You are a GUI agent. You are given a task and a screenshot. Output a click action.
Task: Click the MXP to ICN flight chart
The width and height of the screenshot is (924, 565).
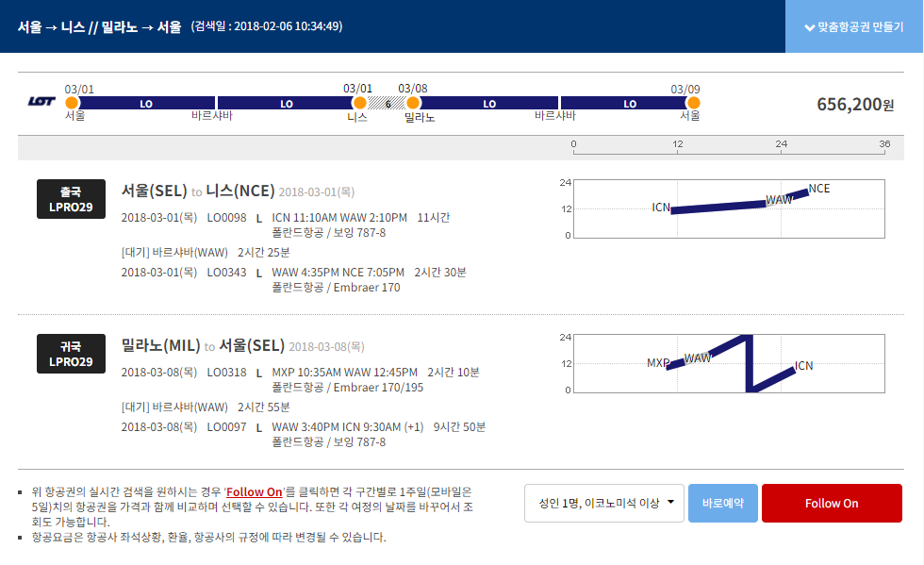(x=729, y=363)
